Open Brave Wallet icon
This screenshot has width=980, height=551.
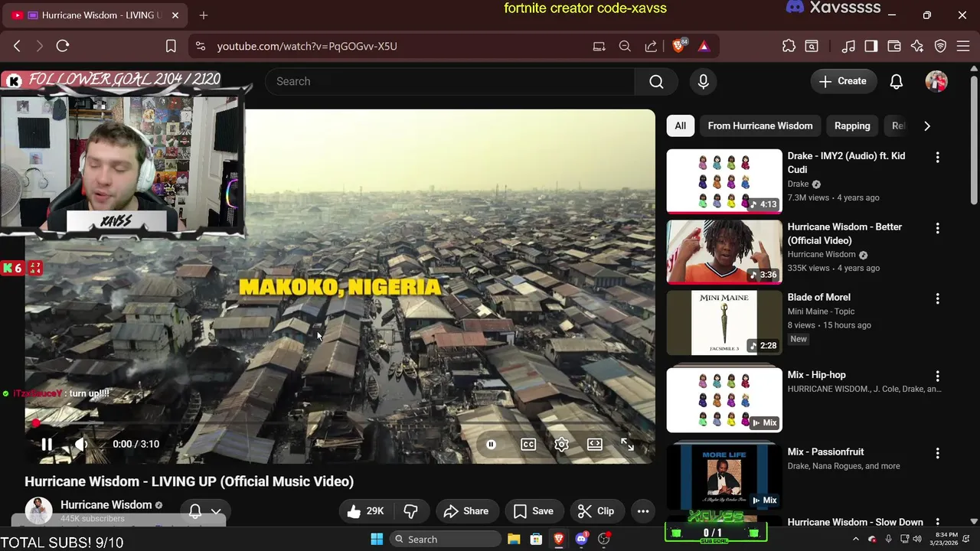(894, 46)
